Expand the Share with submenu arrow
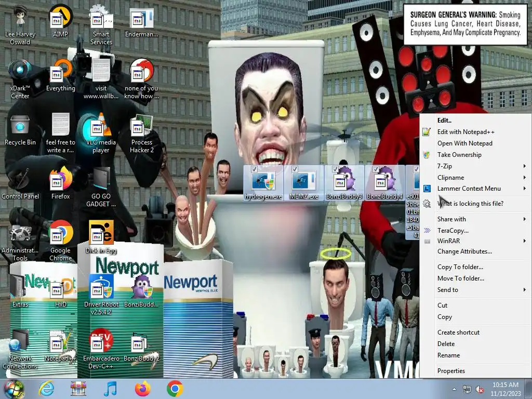532x399 pixels. point(525,219)
